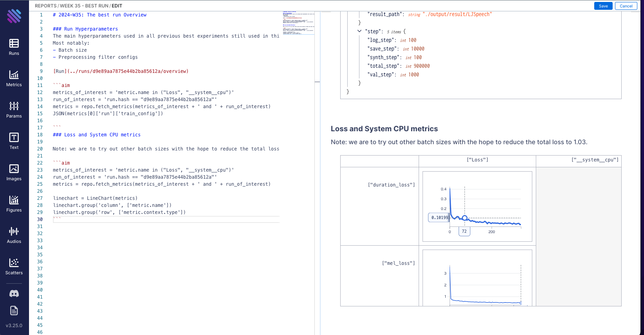Image resolution: width=644 pixels, height=335 pixels.
Task: Click the highlighted point on duration_loss chart
Action: tap(465, 218)
